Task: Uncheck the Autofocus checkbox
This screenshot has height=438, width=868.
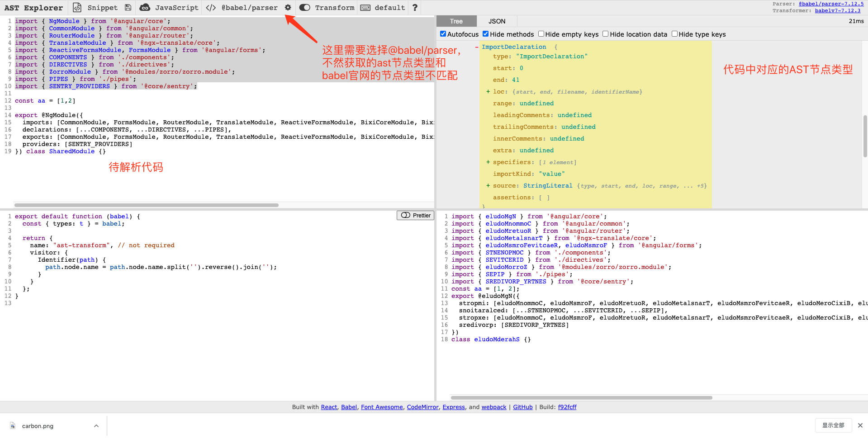Action: (x=443, y=34)
